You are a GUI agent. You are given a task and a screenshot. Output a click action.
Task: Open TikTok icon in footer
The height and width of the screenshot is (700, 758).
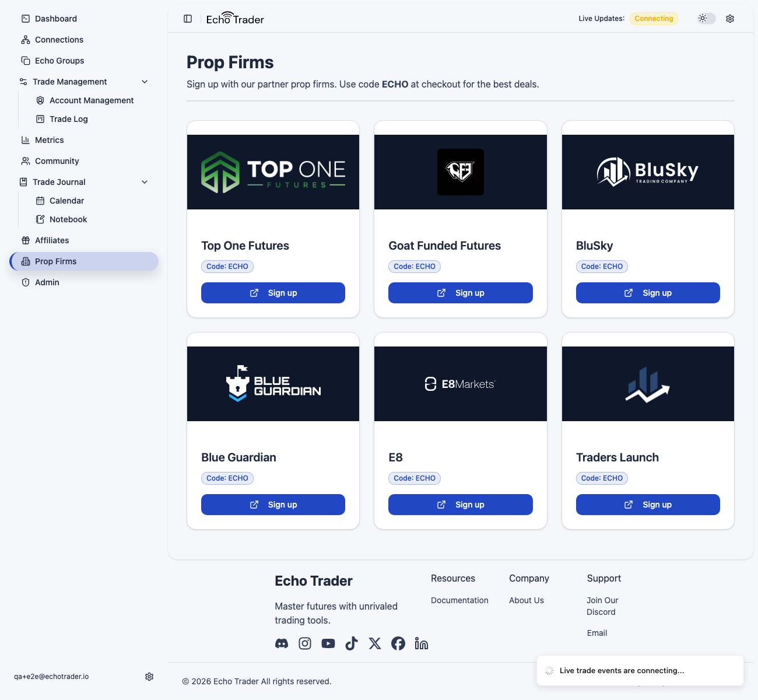click(x=352, y=643)
